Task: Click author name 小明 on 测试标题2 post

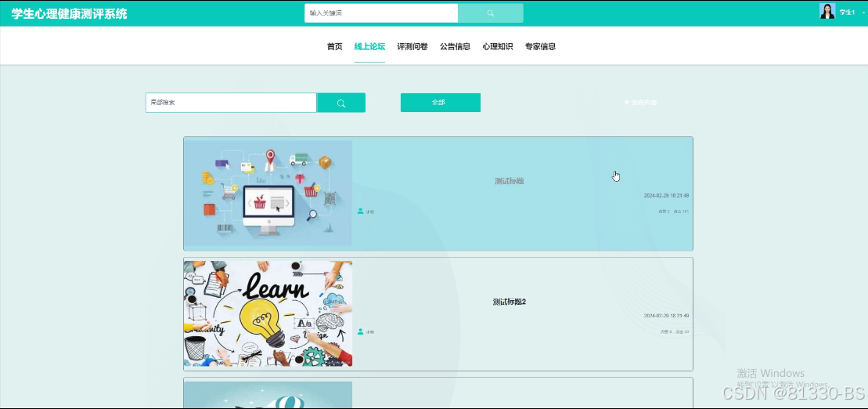Action: pos(369,332)
